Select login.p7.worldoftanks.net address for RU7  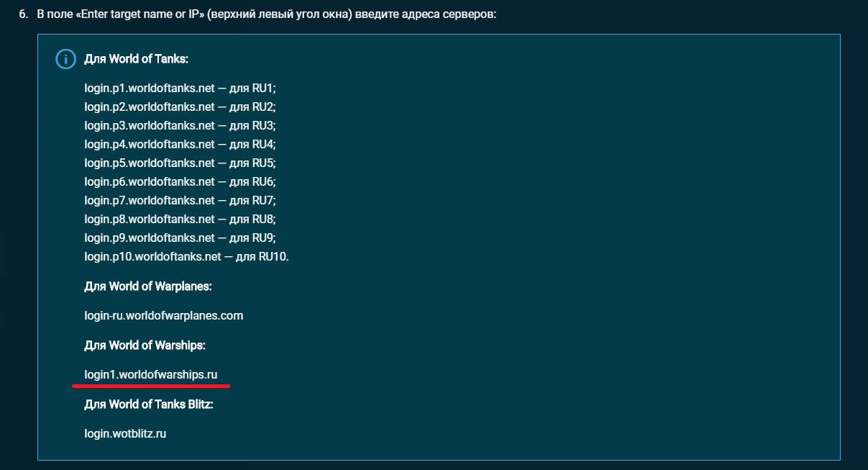point(150,200)
